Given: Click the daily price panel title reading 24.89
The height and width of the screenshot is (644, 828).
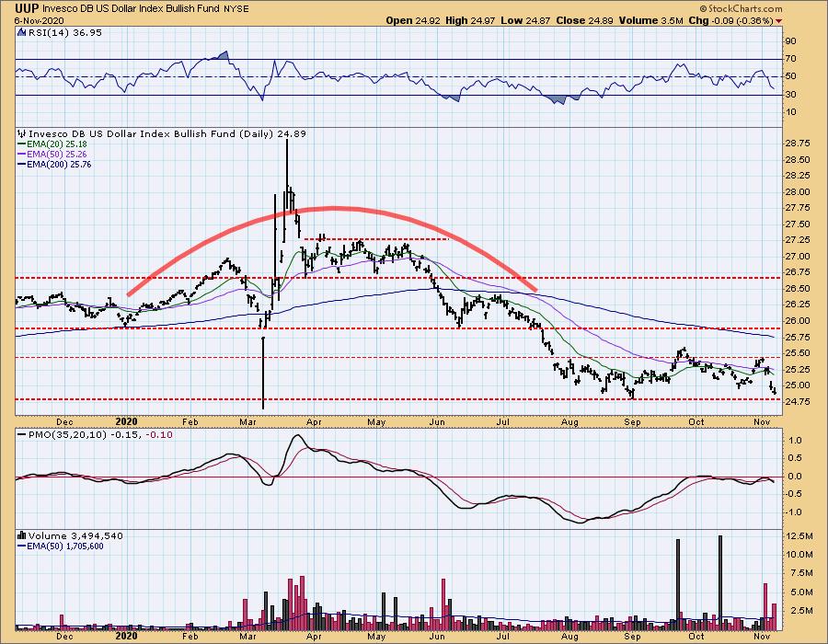Looking at the screenshot, I should [167, 134].
